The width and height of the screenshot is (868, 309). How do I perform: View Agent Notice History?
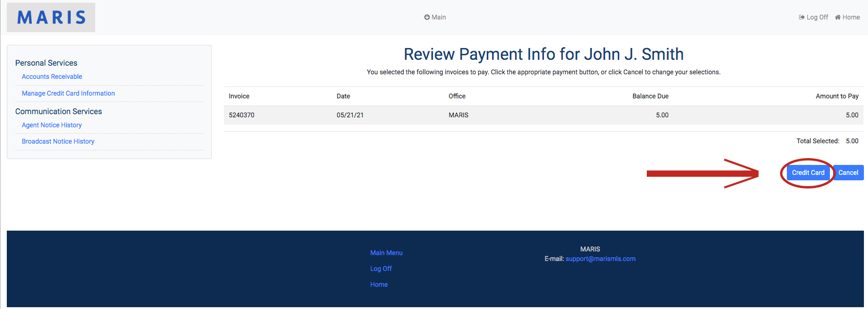(52, 125)
